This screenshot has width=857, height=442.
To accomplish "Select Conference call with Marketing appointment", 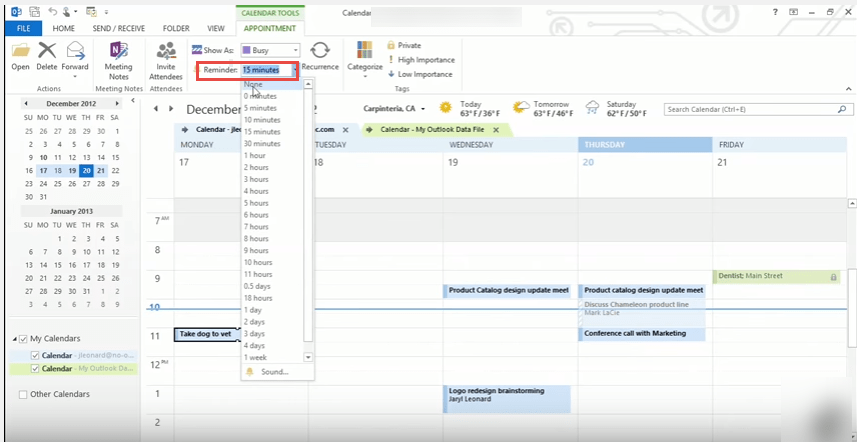I will tap(642, 334).
